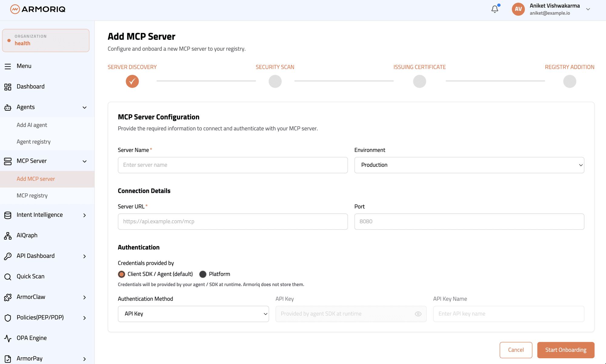Expand the user account menu chevron
The image size is (606, 364).
tap(588, 9)
